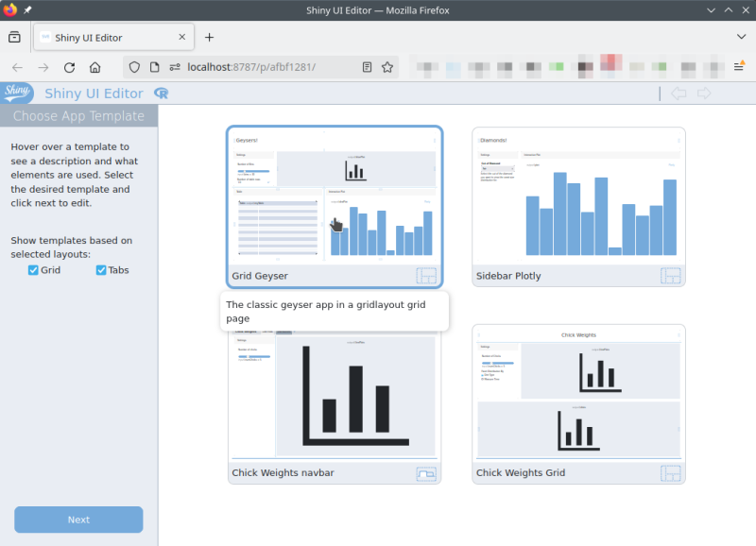Select the Shiny UI Editor browser tab
The image size is (756, 546).
(x=104, y=38)
